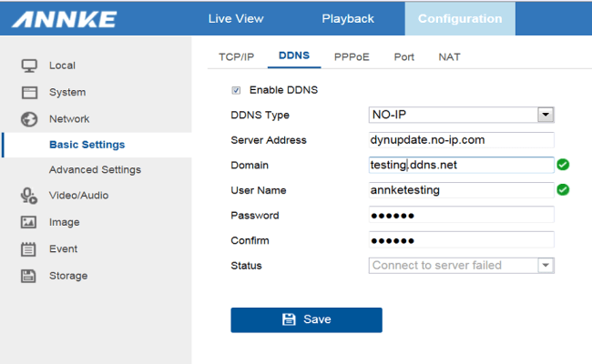Toggle the Enable DDNS checkbox
This screenshot has width=592, height=364.
click(237, 90)
